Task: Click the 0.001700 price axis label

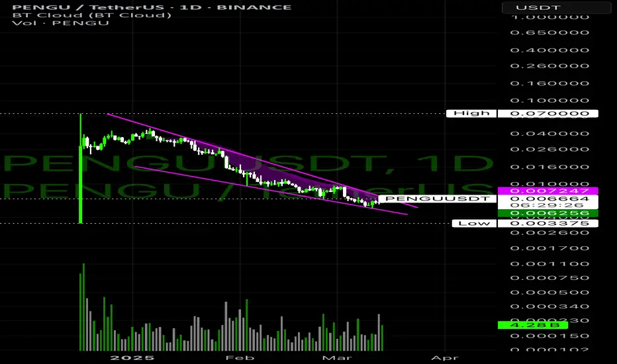Action: (x=549, y=248)
